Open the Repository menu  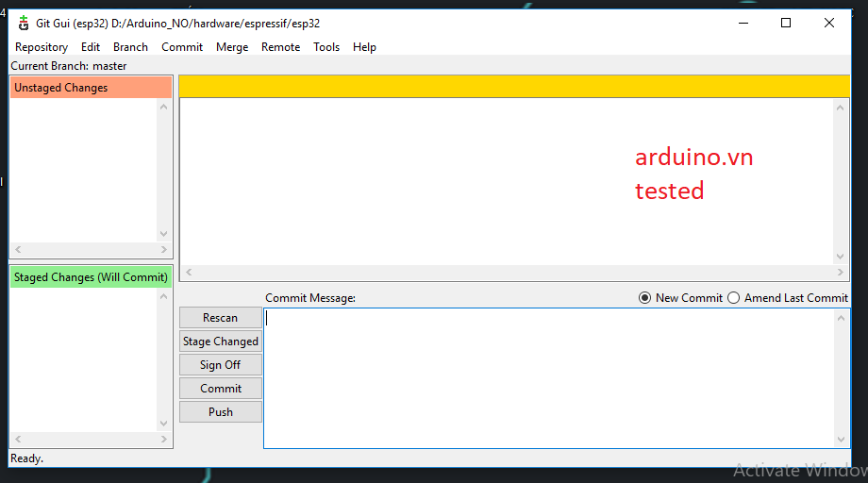tap(42, 47)
